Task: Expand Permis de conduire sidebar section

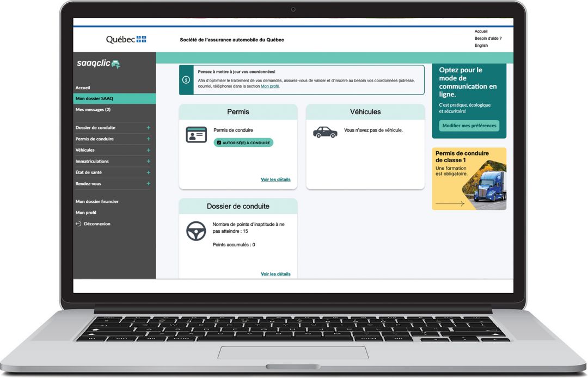Action: click(x=148, y=139)
